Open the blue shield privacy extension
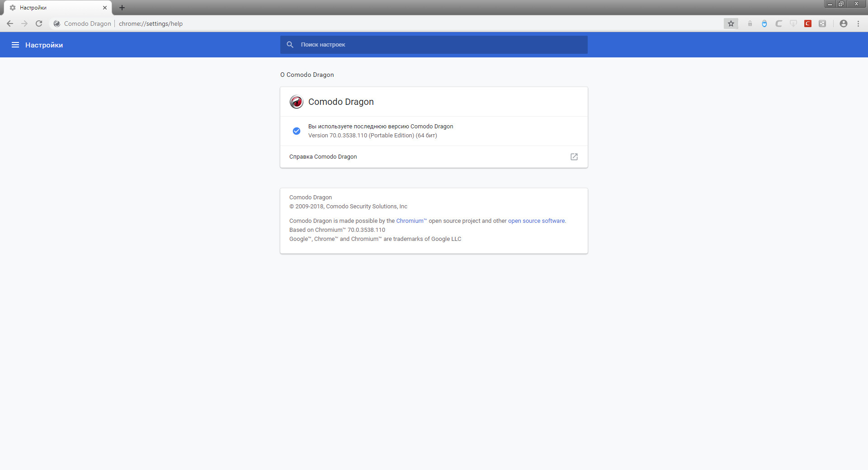Image resolution: width=868 pixels, height=470 pixels. (x=764, y=23)
